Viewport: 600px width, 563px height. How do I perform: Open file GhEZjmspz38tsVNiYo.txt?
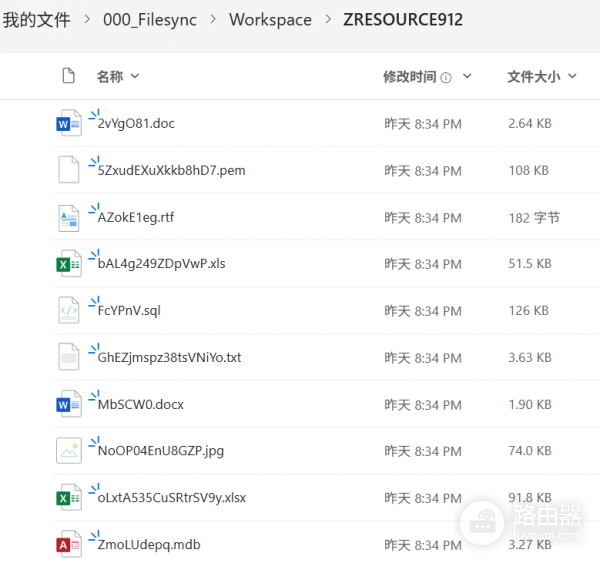[169, 357]
